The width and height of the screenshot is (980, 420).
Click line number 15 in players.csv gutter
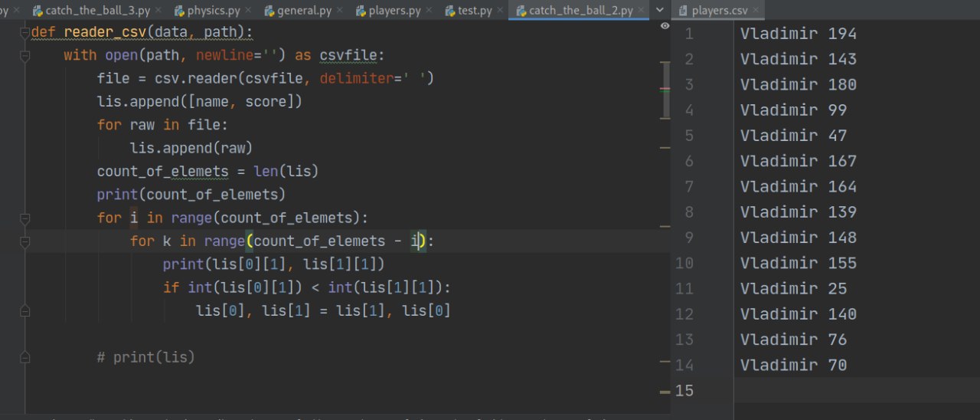tap(684, 391)
